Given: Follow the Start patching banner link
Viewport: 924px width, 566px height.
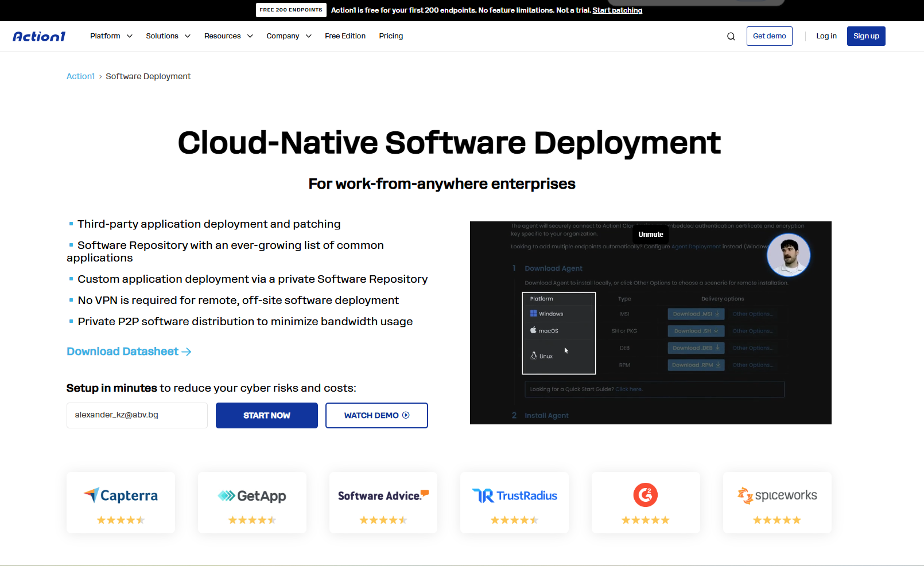Looking at the screenshot, I should pyautogui.click(x=618, y=10).
